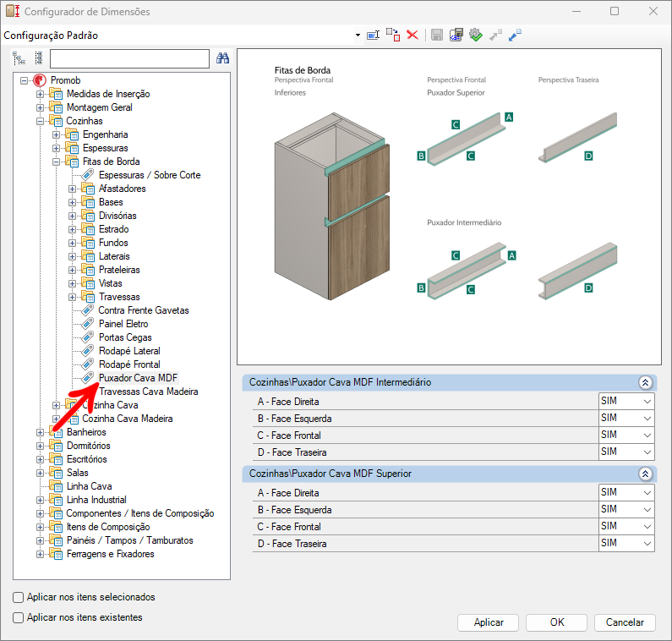Viewport: 672px width, 641px height.
Task: Enable Aplicar nos itens selecionados checkbox
Action: (x=19, y=597)
